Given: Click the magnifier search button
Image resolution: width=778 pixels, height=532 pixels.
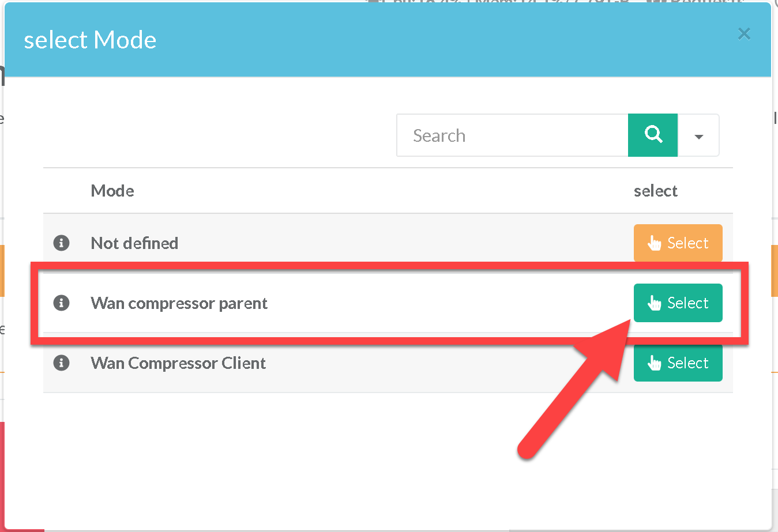Looking at the screenshot, I should pos(653,135).
